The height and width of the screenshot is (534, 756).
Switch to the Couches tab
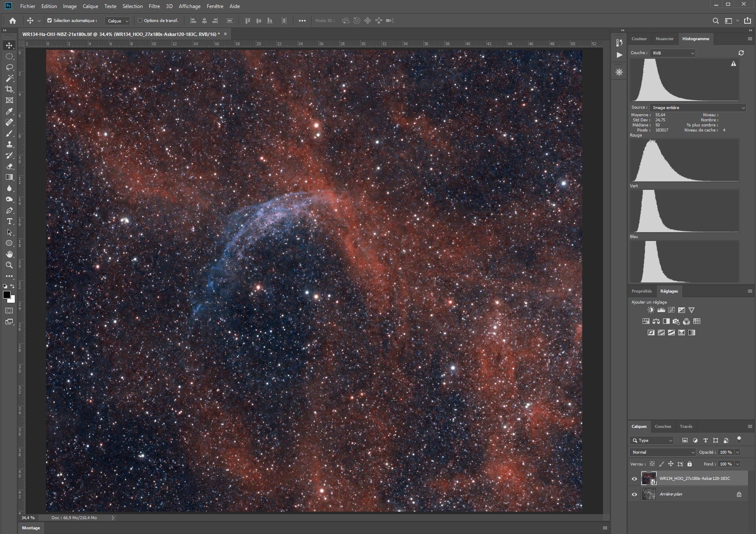[x=663, y=426]
